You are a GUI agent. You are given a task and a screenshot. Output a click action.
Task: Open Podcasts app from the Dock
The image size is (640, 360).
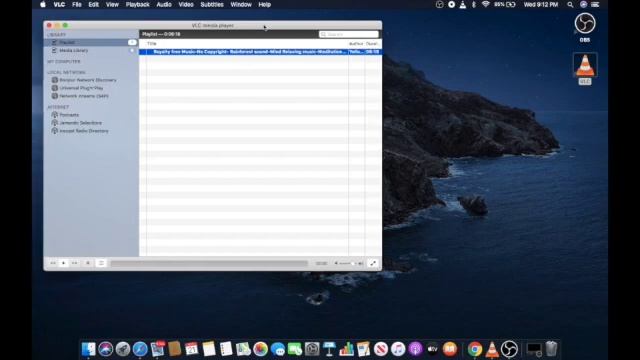(415, 349)
